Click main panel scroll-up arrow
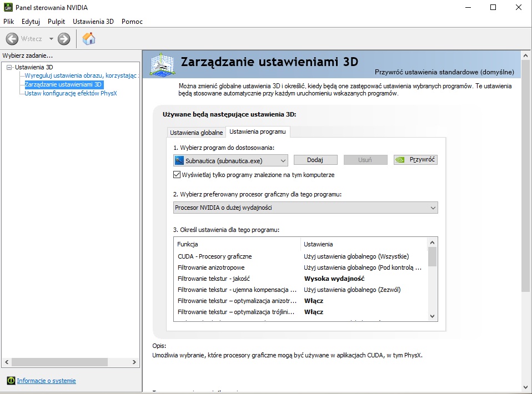The height and width of the screenshot is (394, 532). coord(525,55)
